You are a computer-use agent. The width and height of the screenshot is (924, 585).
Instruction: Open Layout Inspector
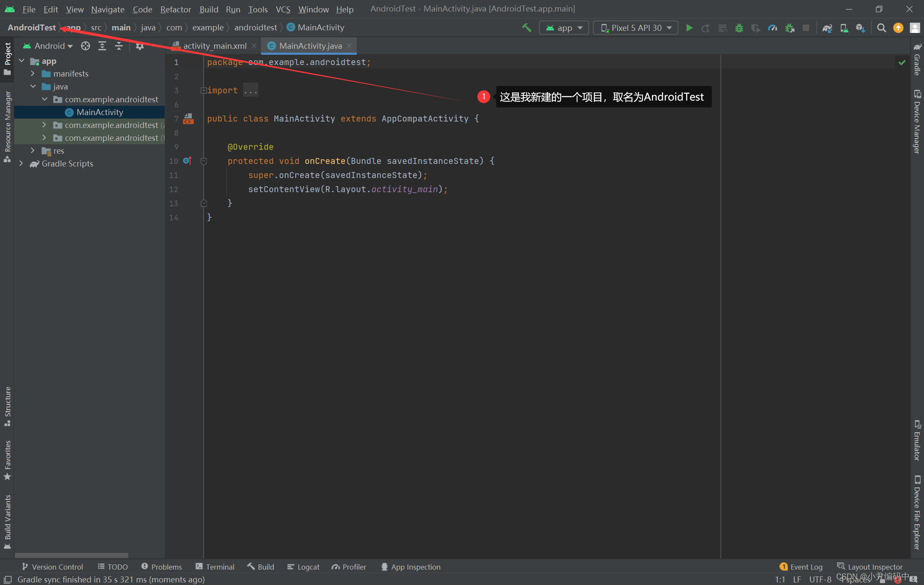click(x=870, y=567)
